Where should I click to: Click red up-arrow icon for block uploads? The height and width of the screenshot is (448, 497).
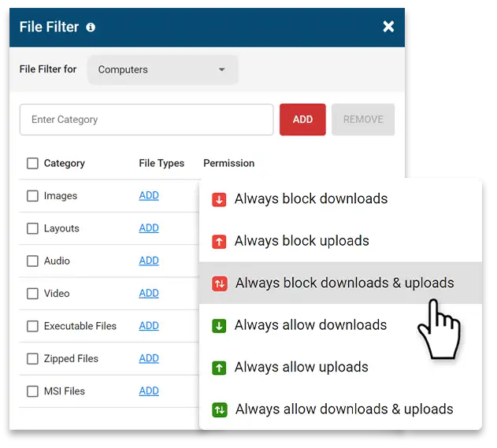click(x=220, y=241)
